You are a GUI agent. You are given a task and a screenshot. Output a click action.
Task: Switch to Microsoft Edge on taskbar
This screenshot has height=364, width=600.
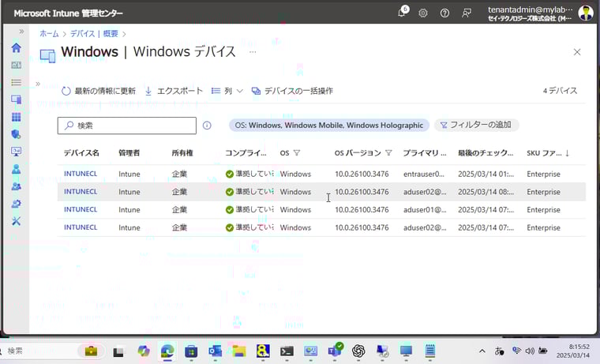pos(167,351)
